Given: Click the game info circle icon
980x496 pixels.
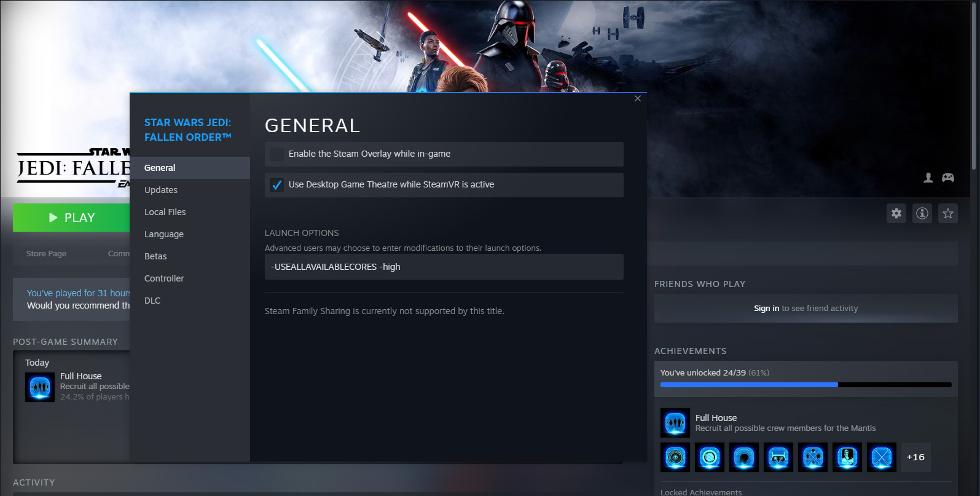Looking at the screenshot, I should [922, 213].
